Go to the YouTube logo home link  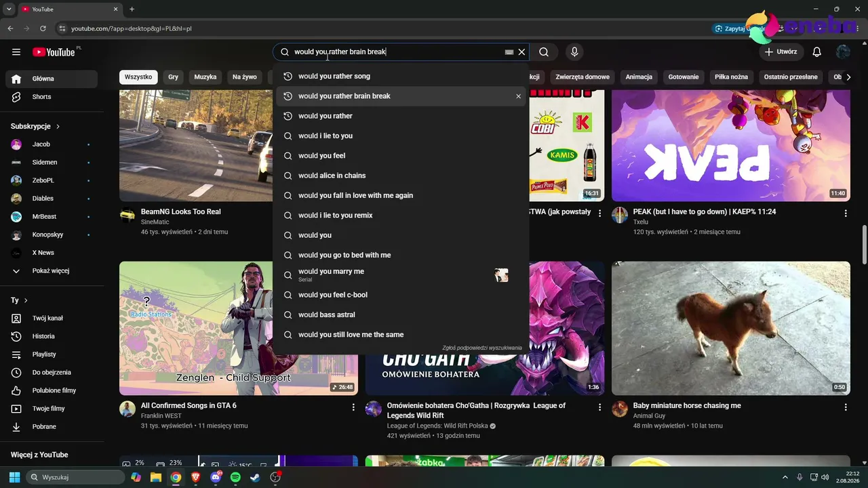click(54, 52)
